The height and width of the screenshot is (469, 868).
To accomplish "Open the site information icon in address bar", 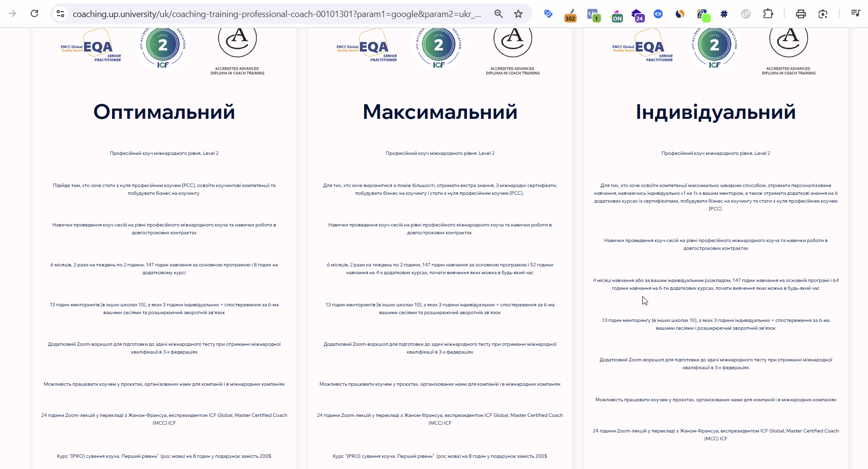I will pos(60,14).
